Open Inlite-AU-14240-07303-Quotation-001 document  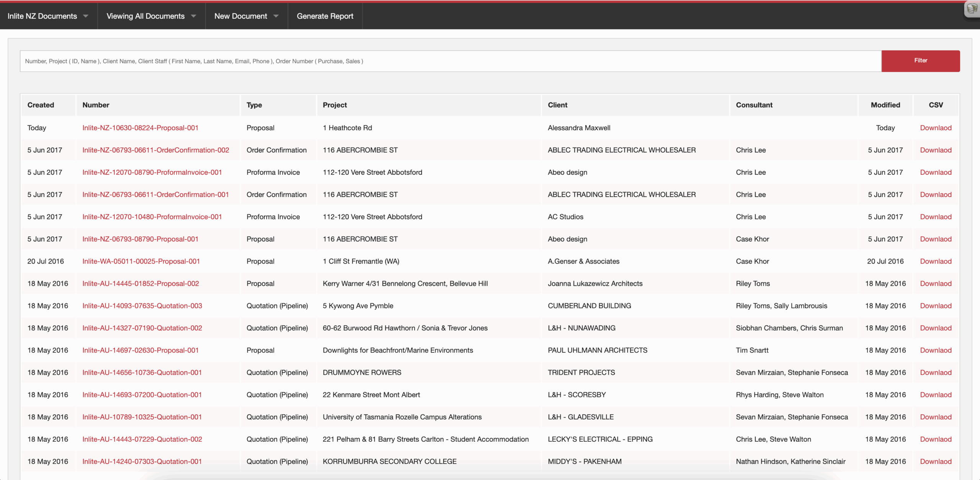tap(142, 462)
